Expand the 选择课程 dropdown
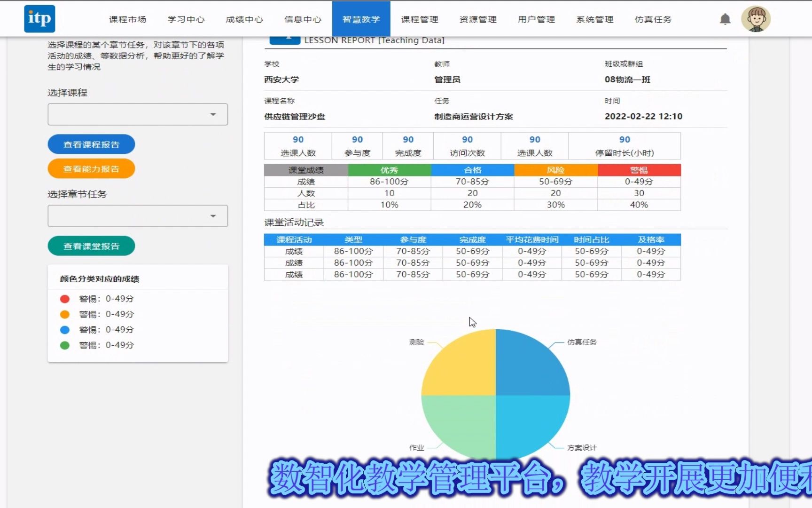Viewport: 812px width, 508px height. click(138, 114)
